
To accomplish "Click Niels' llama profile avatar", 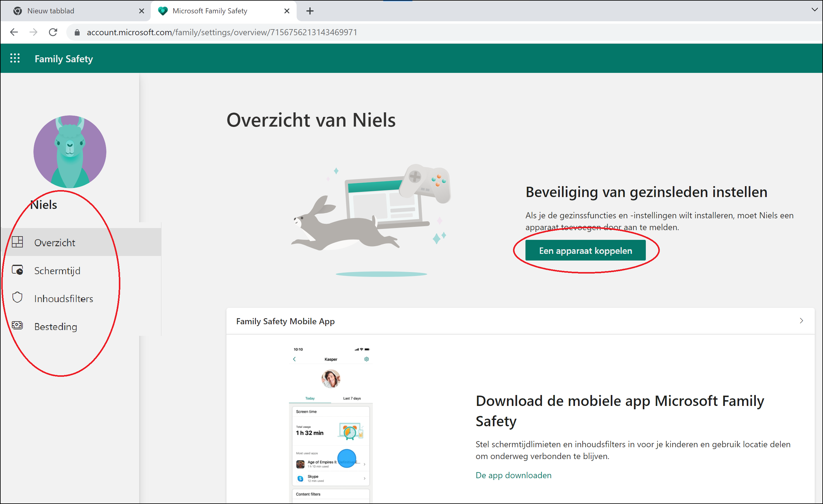I will coord(70,152).
